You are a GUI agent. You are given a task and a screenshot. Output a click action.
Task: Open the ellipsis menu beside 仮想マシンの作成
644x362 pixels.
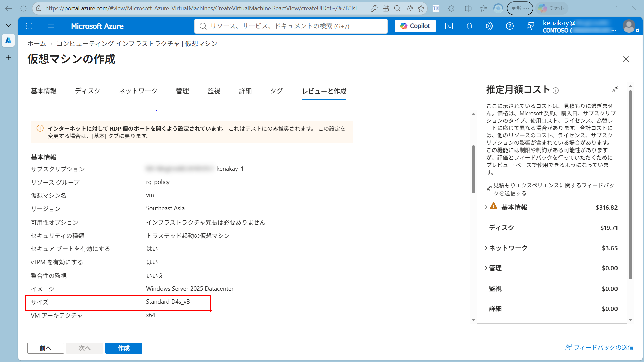[x=130, y=59]
